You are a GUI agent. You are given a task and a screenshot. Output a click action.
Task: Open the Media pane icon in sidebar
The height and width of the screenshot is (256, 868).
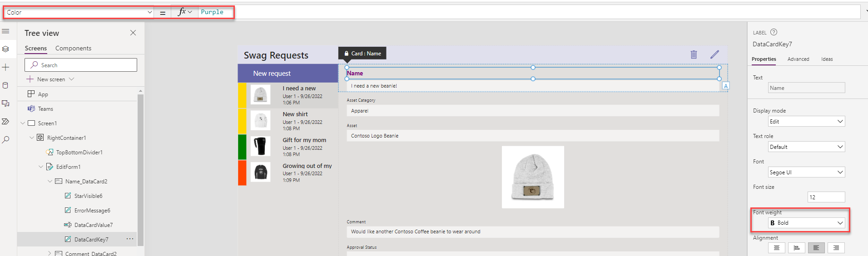pyautogui.click(x=6, y=103)
